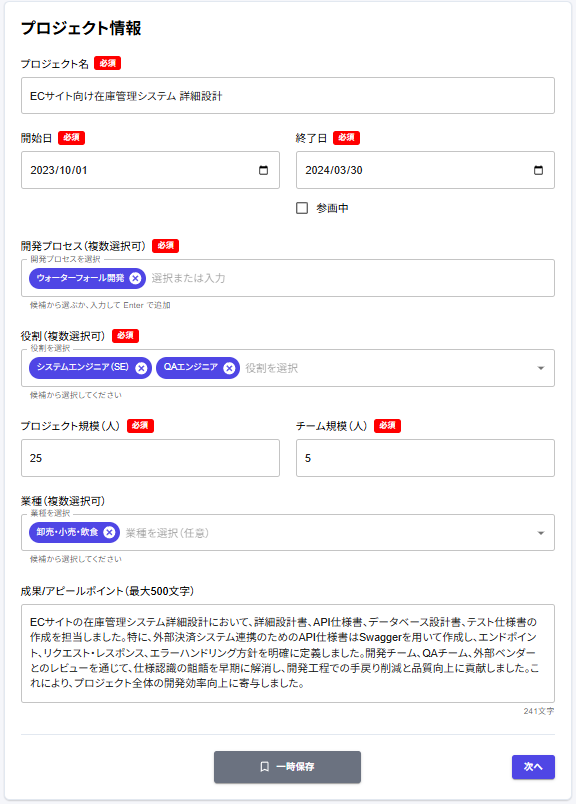Click the 開始日 date value 2023/10/01

pyautogui.click(x=58, y=170)
